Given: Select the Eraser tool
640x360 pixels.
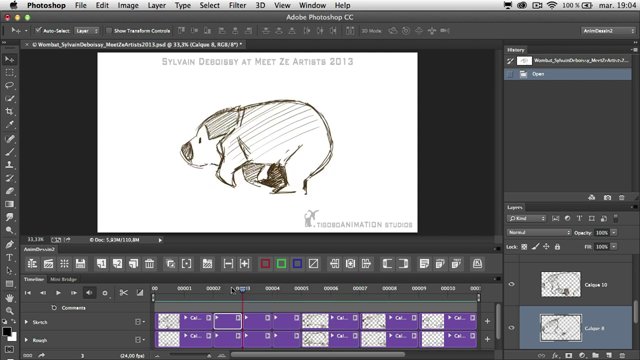Looking at the screenshot, I should pos(9,191).
